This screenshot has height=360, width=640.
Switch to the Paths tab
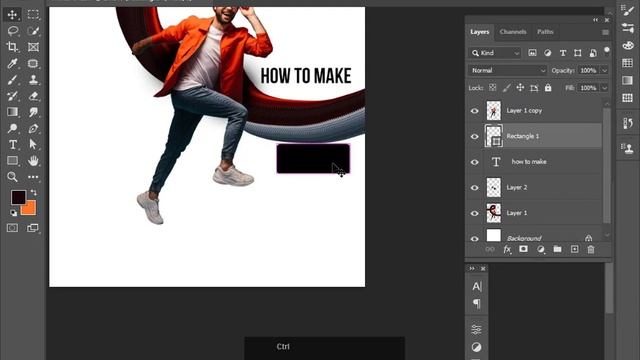coord(545,32)
